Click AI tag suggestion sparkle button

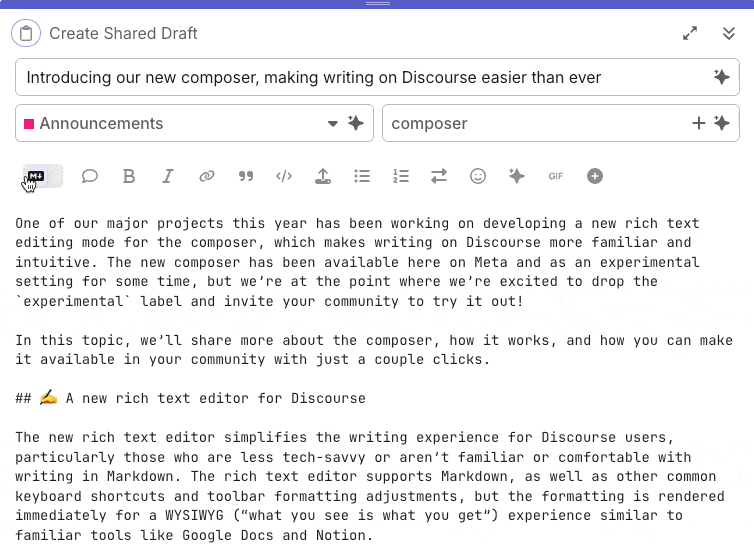pyautogui.click(x=722, y=124)
